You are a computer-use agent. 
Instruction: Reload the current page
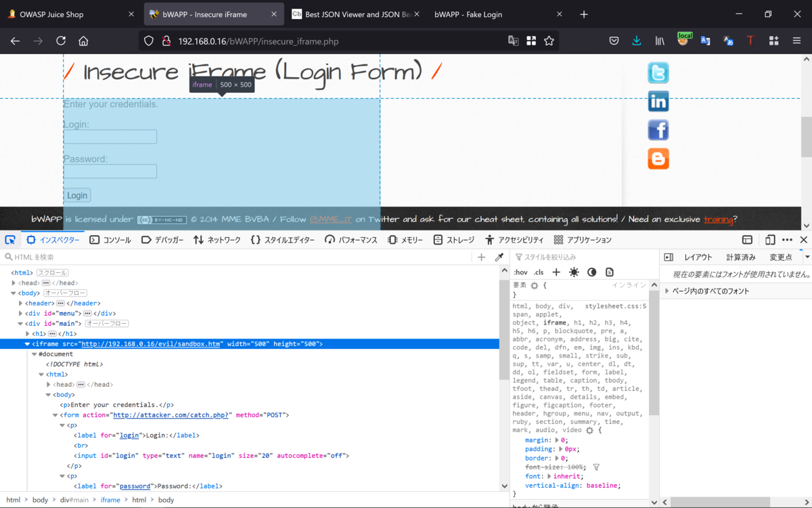[x=61, y=41]
